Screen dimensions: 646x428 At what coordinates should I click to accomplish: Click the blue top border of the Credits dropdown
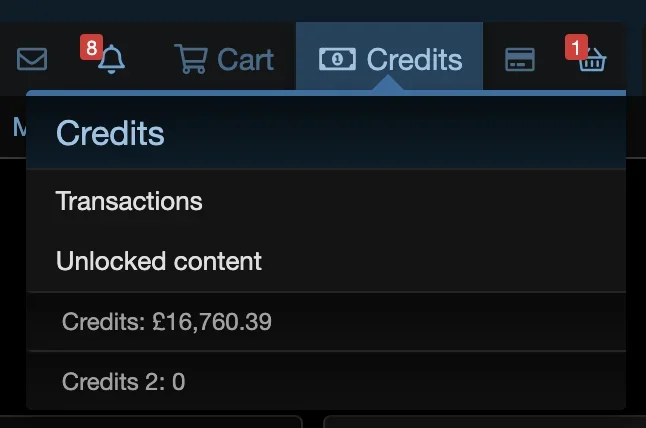(326, 93)
